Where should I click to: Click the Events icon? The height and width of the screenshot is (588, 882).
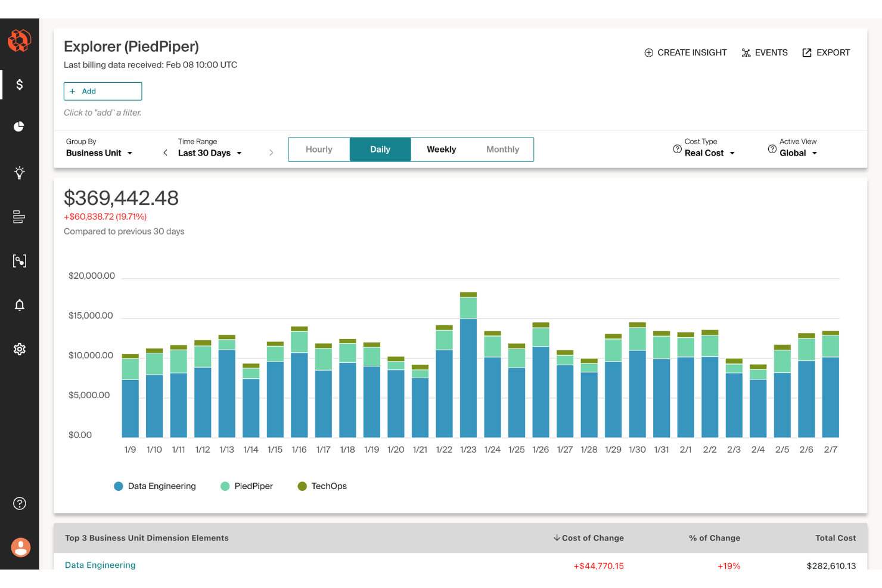(746, 53)
